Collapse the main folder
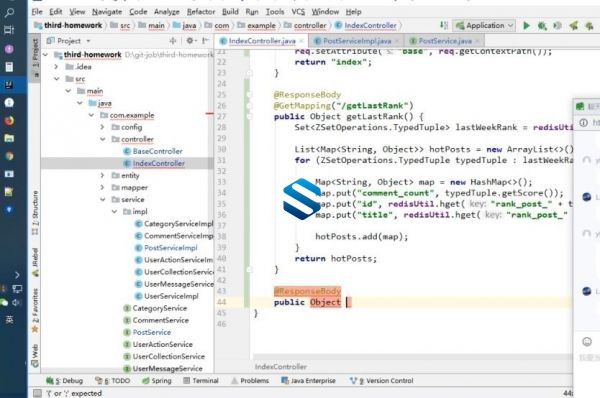Viewport: 600px width, 398px height. pyautogui.click(x=68, y=91)
